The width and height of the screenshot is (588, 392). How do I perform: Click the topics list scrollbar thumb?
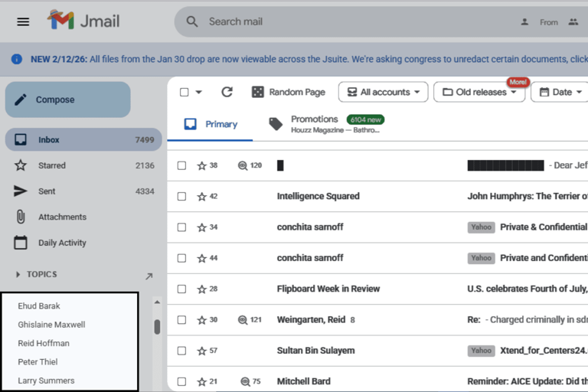point(157,327)
